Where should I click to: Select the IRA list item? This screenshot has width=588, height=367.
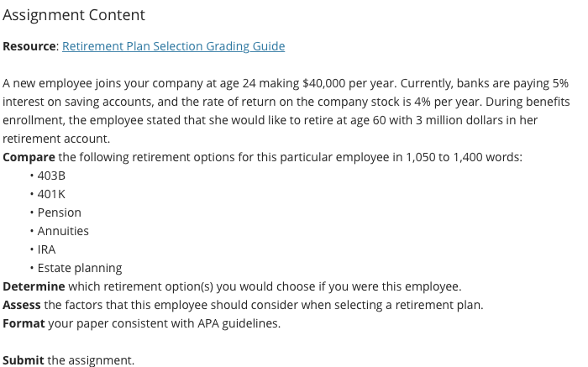point(46,249)
